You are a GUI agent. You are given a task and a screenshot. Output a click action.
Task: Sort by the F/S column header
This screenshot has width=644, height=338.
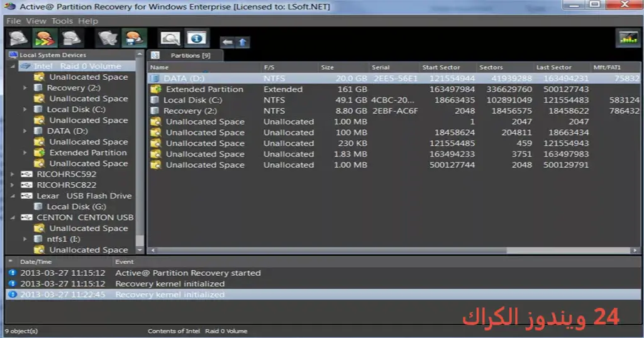point(289,67)
